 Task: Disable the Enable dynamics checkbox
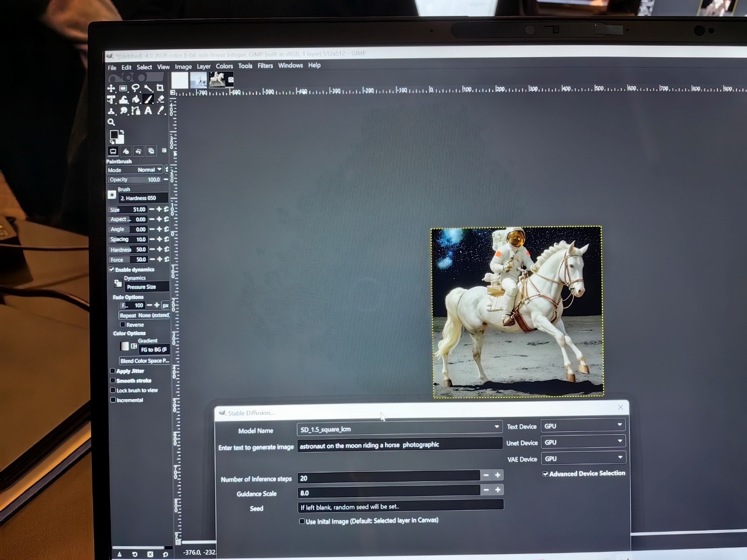[112, 270]
